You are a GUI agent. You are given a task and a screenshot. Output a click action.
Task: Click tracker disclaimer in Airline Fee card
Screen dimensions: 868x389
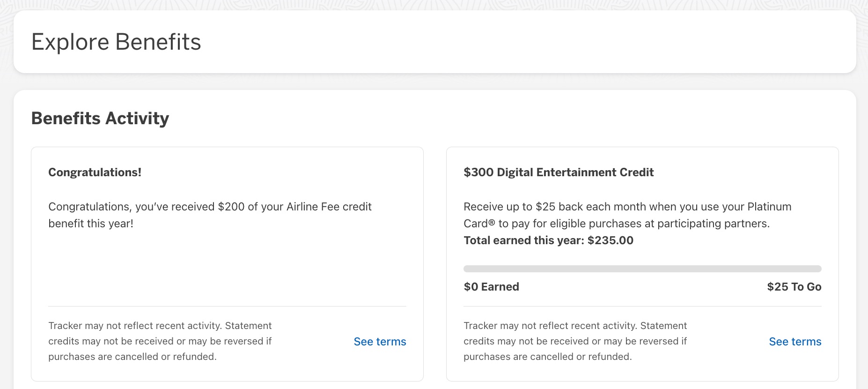tap(160, 341)
